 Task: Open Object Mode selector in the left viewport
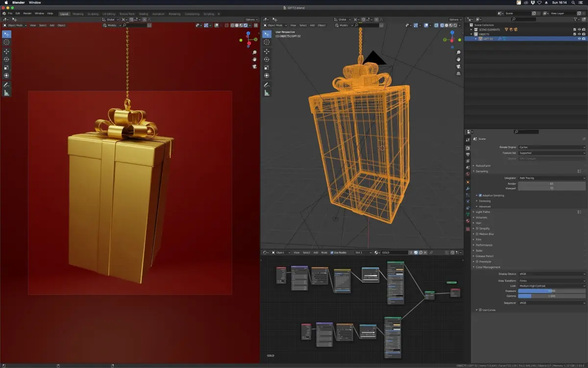tap(14, 25)
